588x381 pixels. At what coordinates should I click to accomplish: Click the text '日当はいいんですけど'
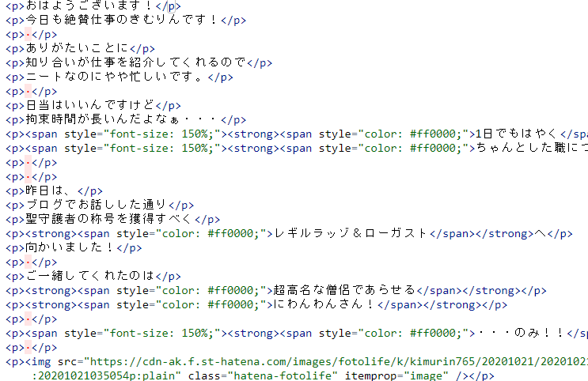90,105
